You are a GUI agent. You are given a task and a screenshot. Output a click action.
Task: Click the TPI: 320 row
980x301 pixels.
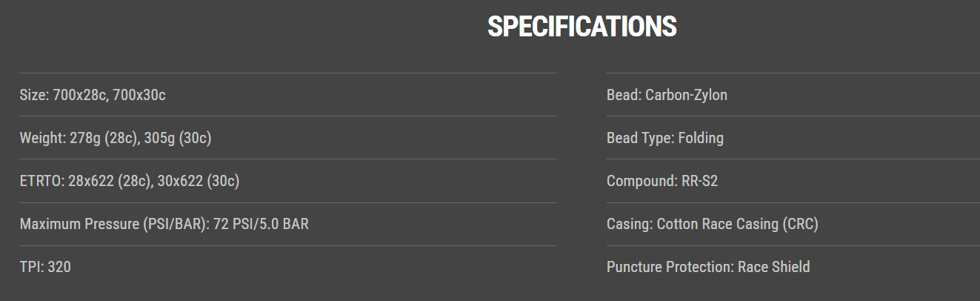45,267
